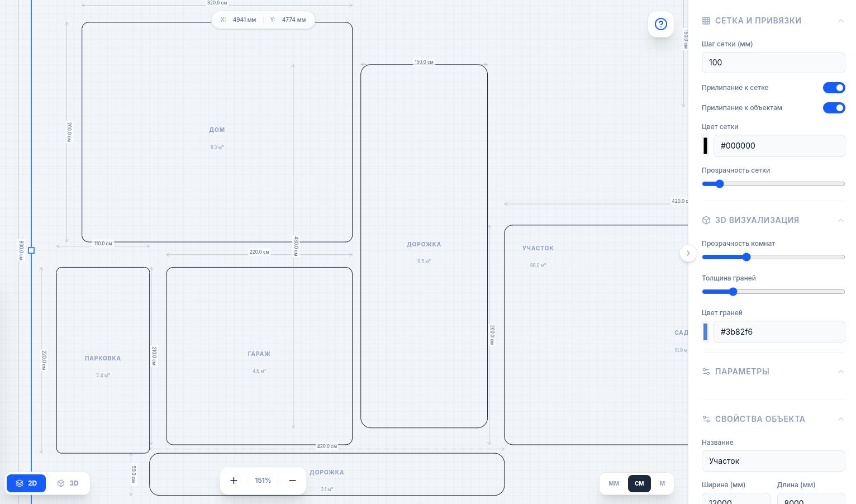This screenshot has height=504, width=856.
Task: Open the Цвет граней blue color swatch
Action: coord(706,332)
